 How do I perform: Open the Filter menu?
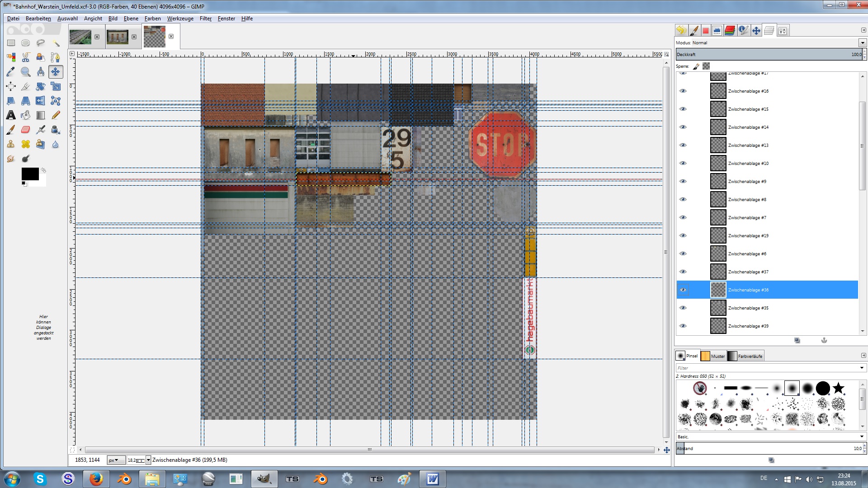point(205,19)
